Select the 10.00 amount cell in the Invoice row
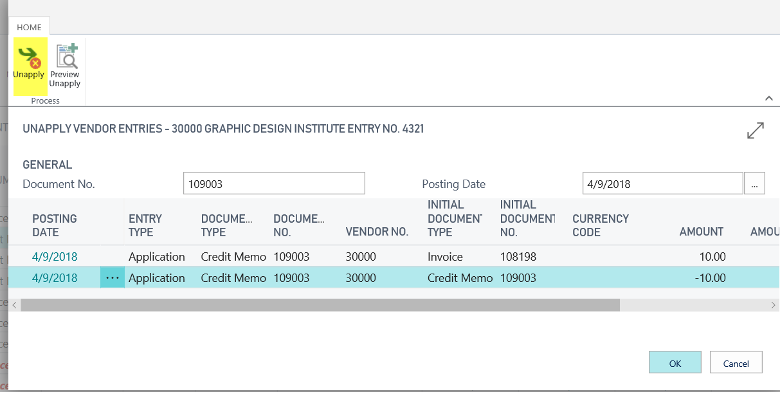The width and height of the screenshot is (780, 395). click(712, 257)
